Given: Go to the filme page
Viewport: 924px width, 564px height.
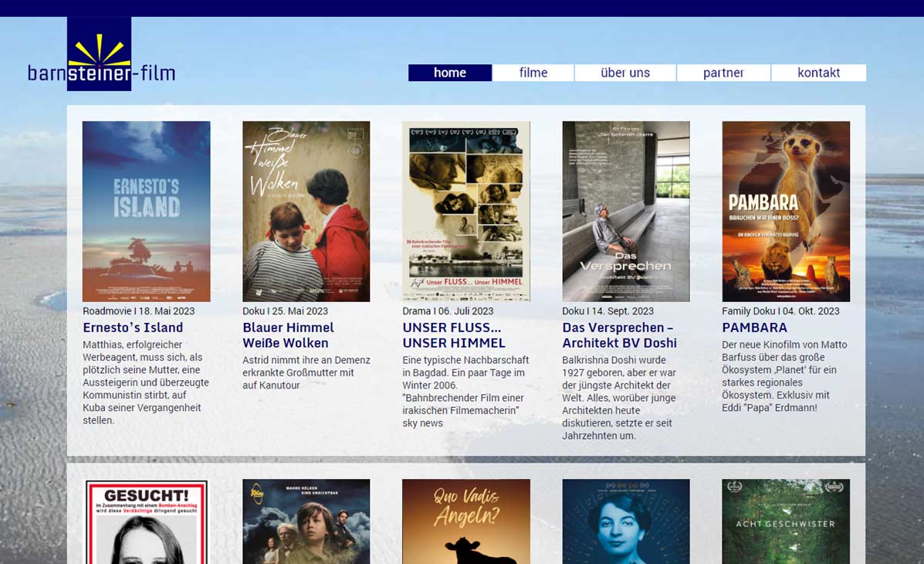Looking at the screenshot, I should 533,73.
